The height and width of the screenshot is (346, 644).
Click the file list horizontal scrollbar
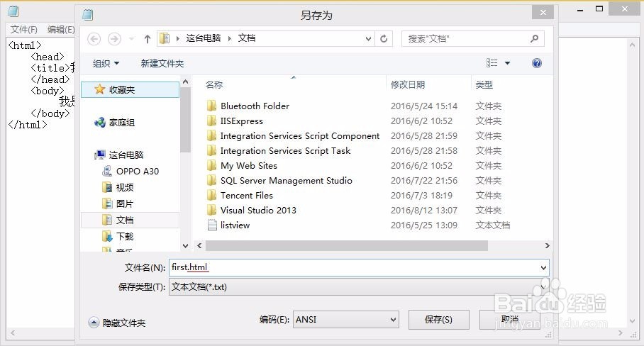click(347, 245)
